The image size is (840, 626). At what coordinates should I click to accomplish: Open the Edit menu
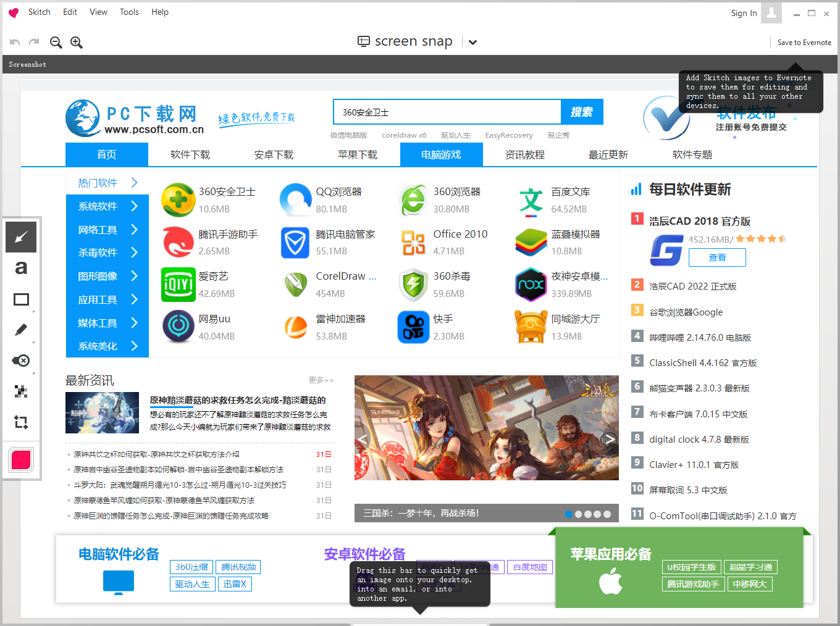pyautogui.click(x=70, y=12)
